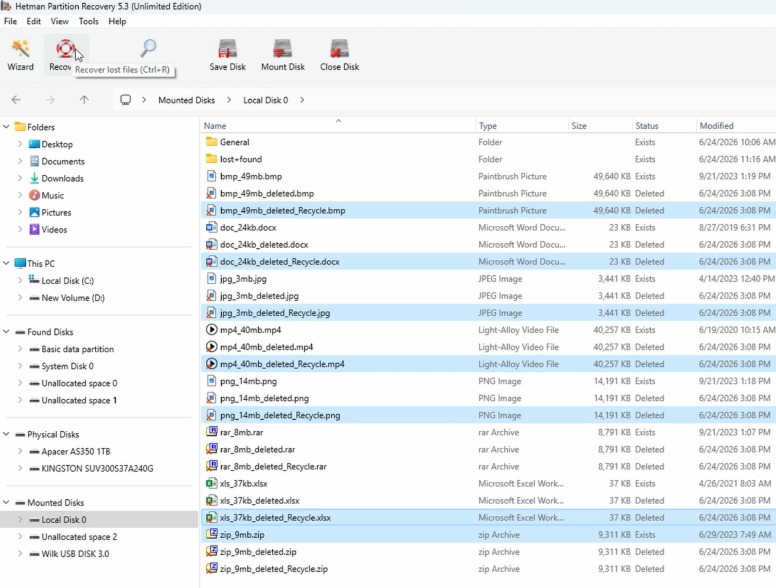
Task: Select KINGSTON SUV300S37A240G disk
Action: (97, 468)
